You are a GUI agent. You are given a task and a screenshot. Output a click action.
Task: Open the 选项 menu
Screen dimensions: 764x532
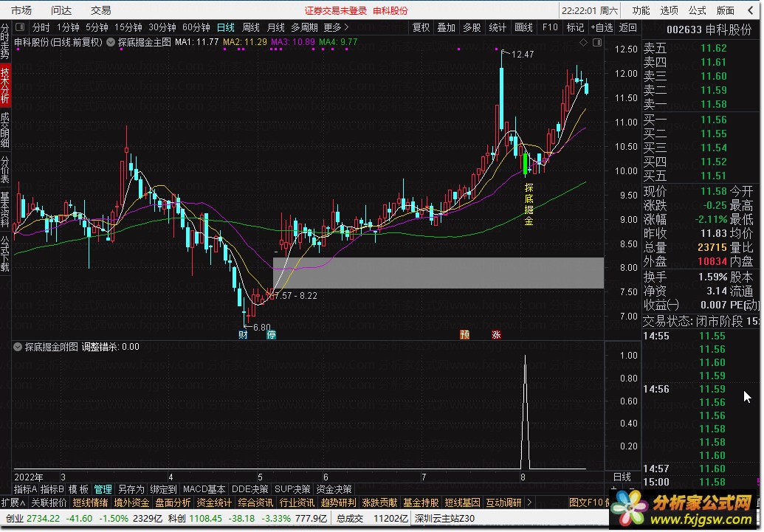669,10
